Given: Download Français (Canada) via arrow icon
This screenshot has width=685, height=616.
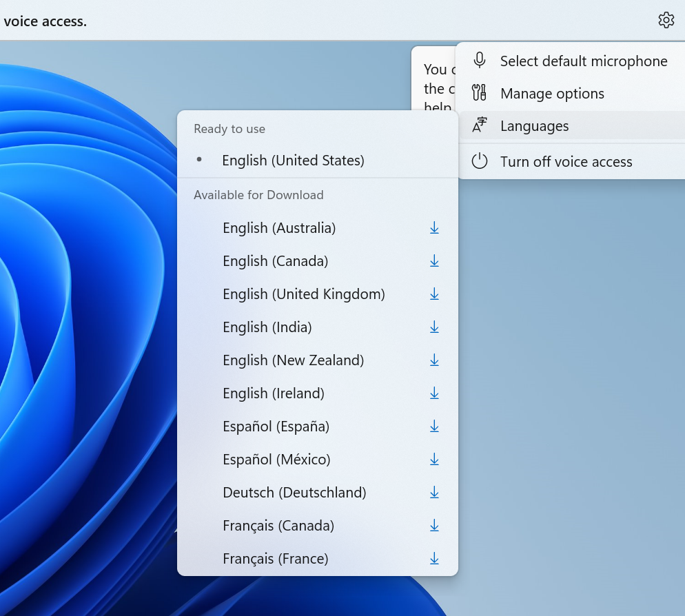Looking at the screenshot, I should (x=433, y=525).
